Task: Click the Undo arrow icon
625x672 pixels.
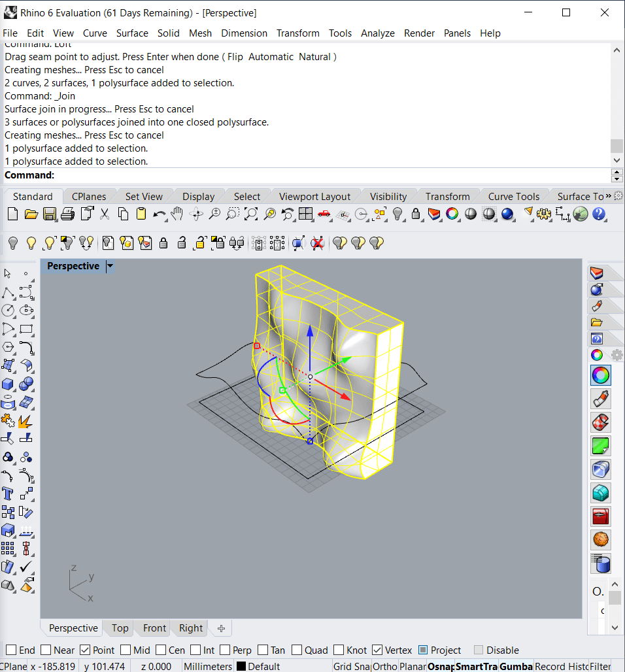Action: tap(160, 214)
